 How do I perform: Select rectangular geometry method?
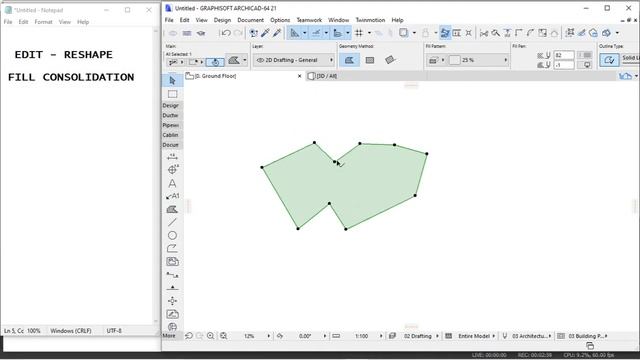370,60
